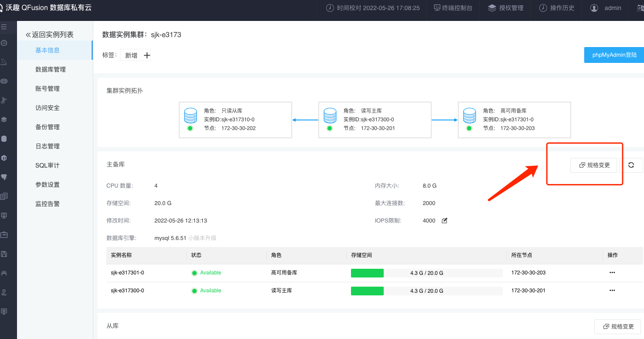Click the 沃趣 QFusion logo title
The image size is (644, 339).
tap(46, 8)
